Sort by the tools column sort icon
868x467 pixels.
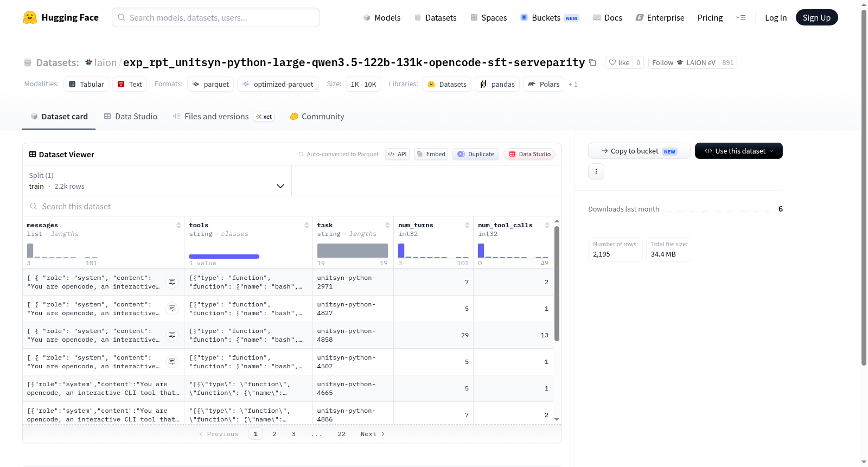tap(307, 225)
